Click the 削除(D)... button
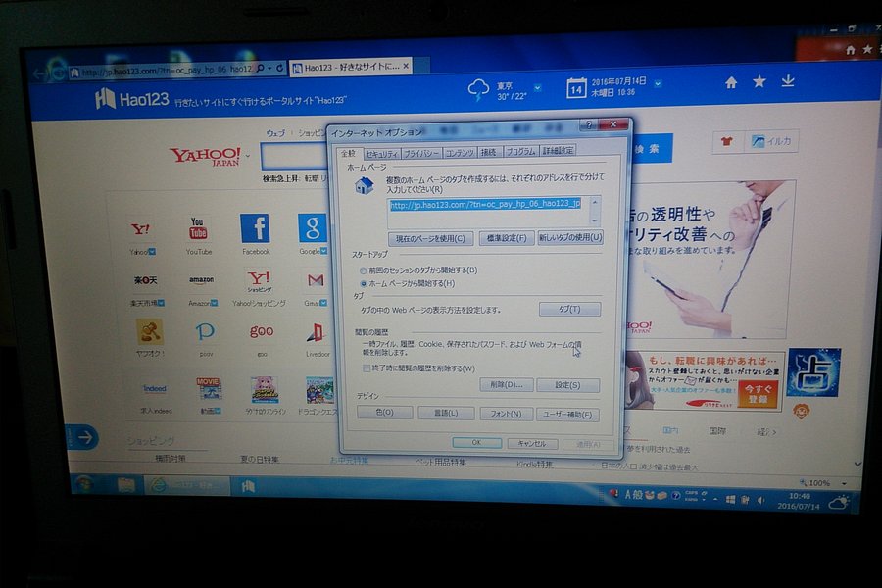Screen dimensions: 882x588 pyautogui.click(x=507, y=385)
